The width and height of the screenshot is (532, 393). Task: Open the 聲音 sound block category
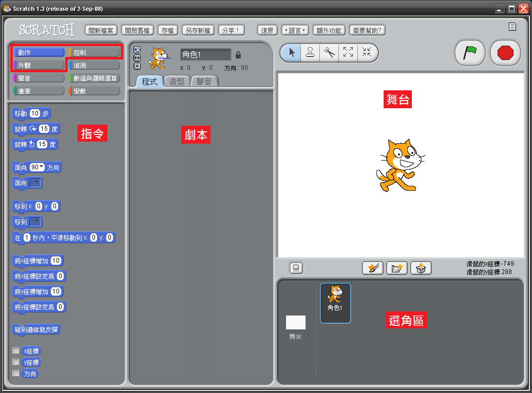pyautogui.click(x=39, y=78)
